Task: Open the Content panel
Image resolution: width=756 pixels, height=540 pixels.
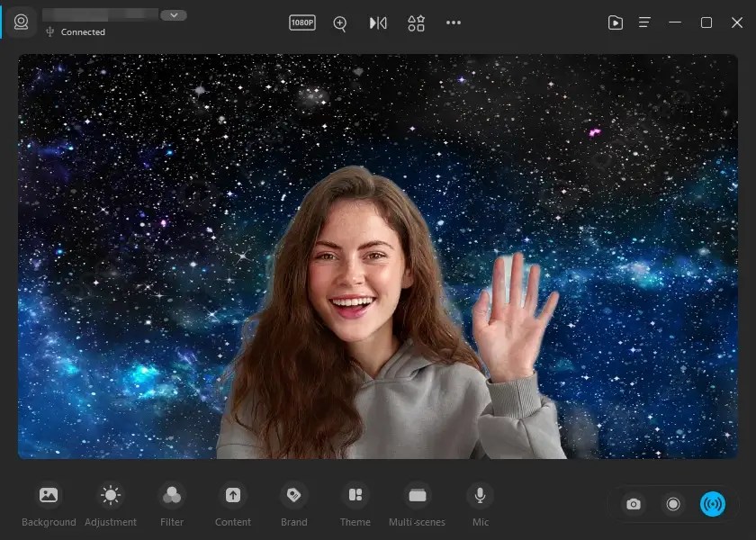Action: click(232, 502)
